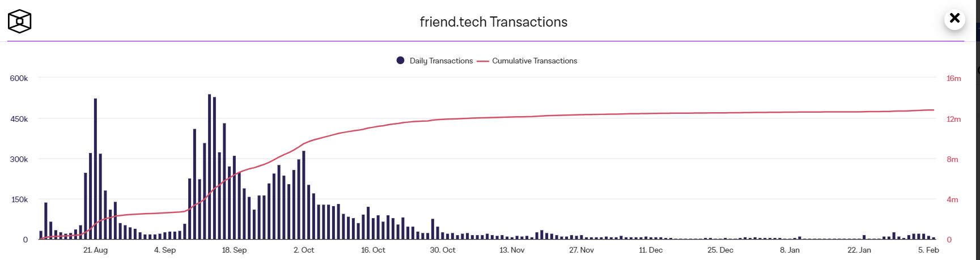Click the red line legend marker
Screen dimensions: 980x260
tap(483, 61)
